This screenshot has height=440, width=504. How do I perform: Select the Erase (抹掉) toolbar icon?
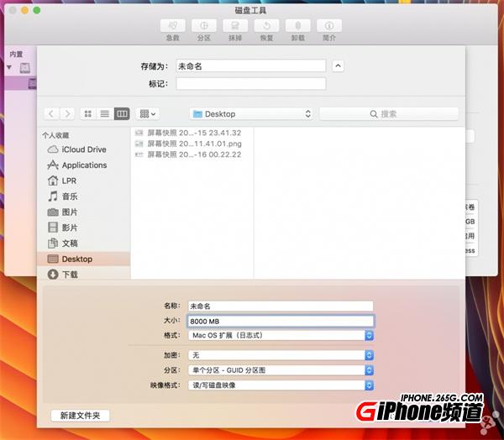tap(235, 26)
